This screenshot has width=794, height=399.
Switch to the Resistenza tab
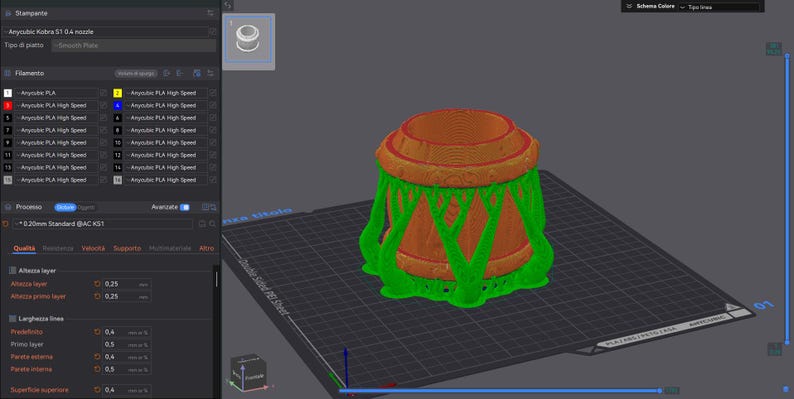coord(58,248)
